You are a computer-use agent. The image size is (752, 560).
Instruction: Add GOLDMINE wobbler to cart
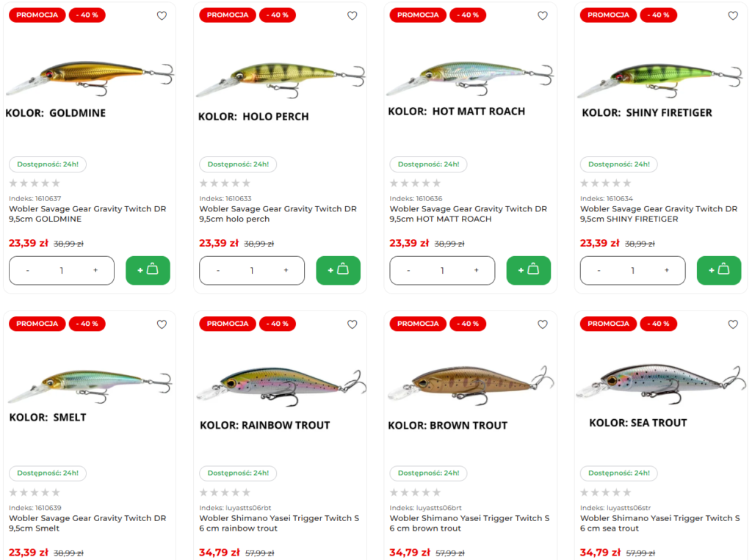click(148, 270)
